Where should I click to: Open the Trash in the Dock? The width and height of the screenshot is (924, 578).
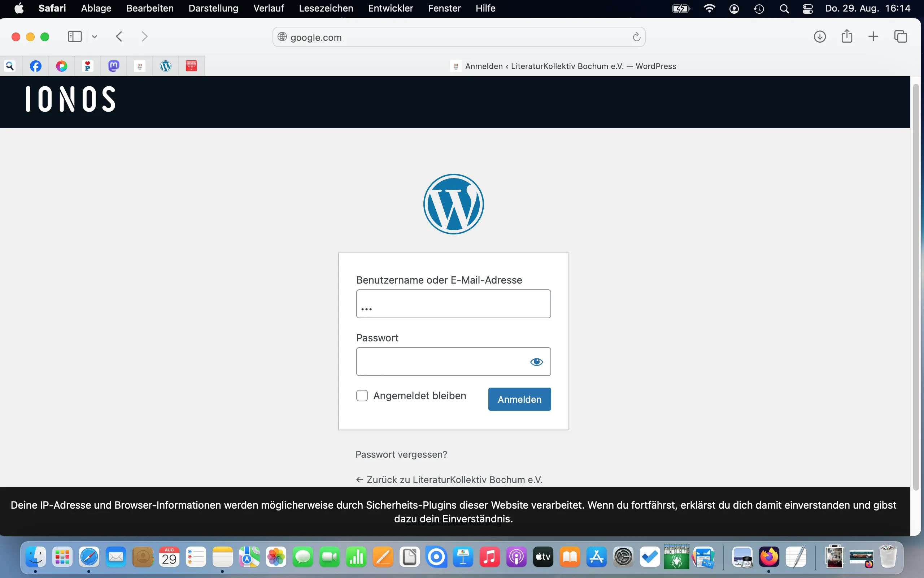click(x=888, y=557)
